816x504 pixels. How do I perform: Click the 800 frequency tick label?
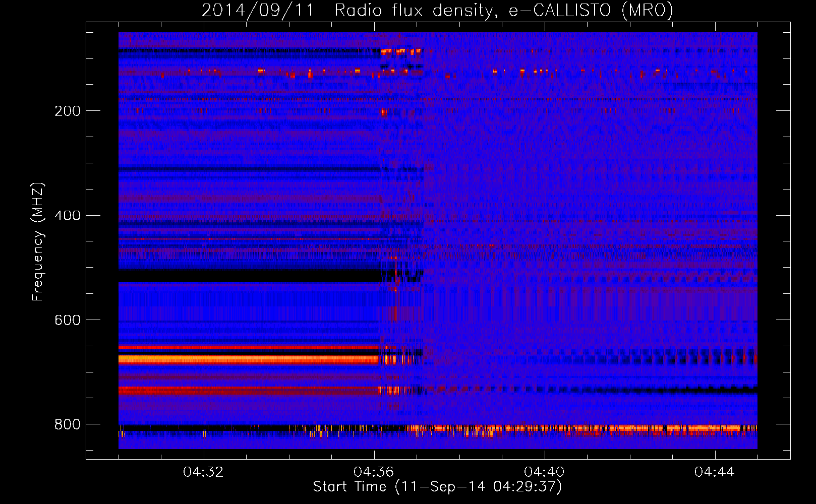pyautogui.click(x=68, y=424)
